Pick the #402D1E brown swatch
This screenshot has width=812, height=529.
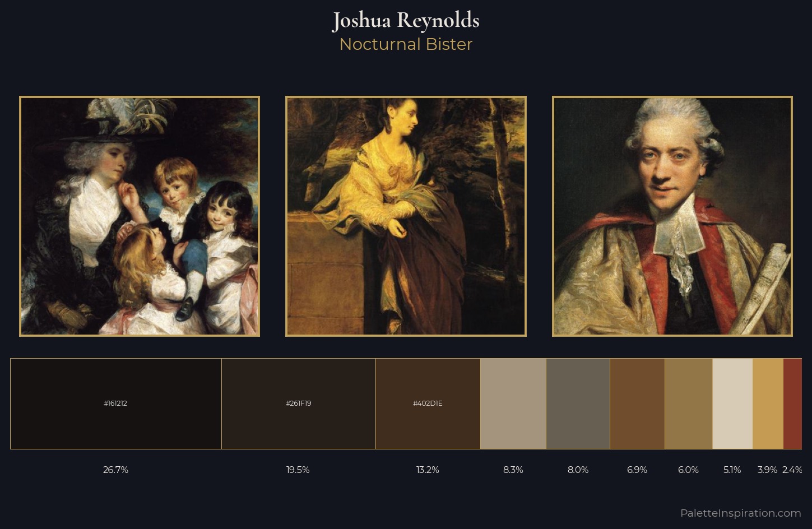[428, 403]
